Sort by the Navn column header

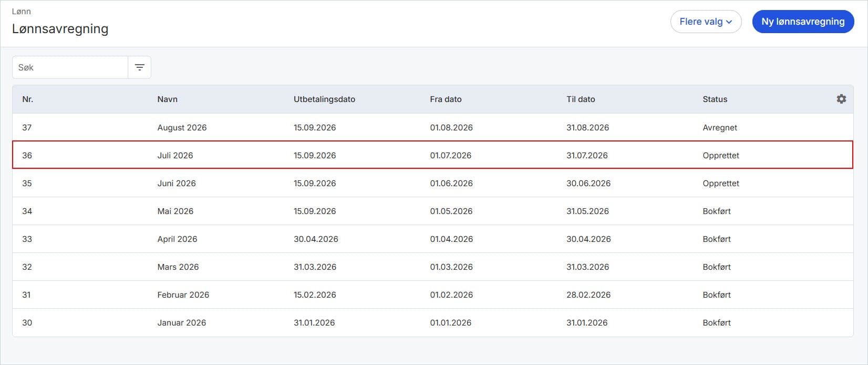167,99
